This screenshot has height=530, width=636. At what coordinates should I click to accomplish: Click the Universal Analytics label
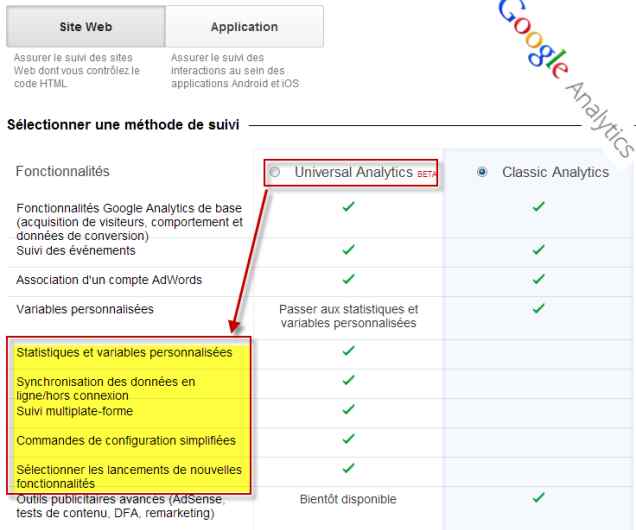[353, 172]
